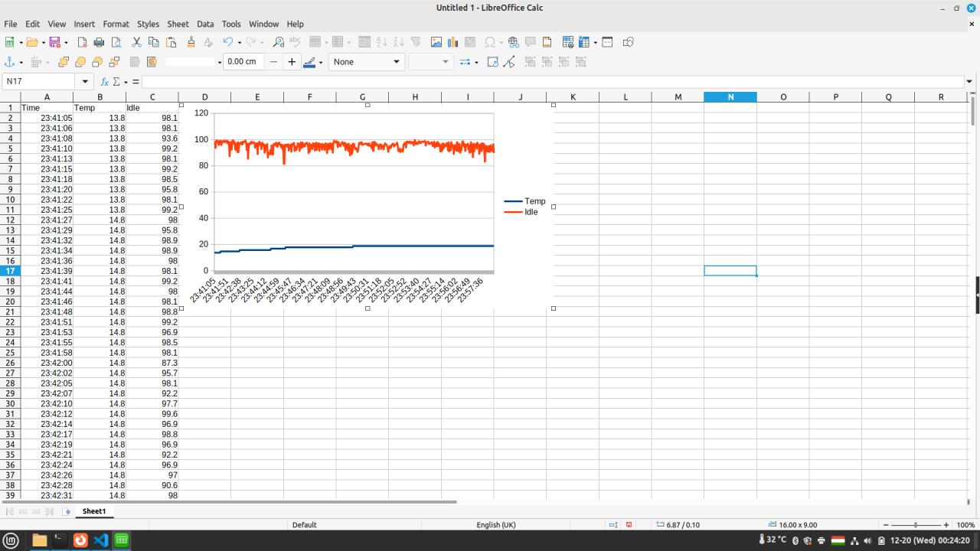Click the Insert Image toolbar icon
Screen dimensions: 980x551
pyautogui.click(x=436, y=42)
